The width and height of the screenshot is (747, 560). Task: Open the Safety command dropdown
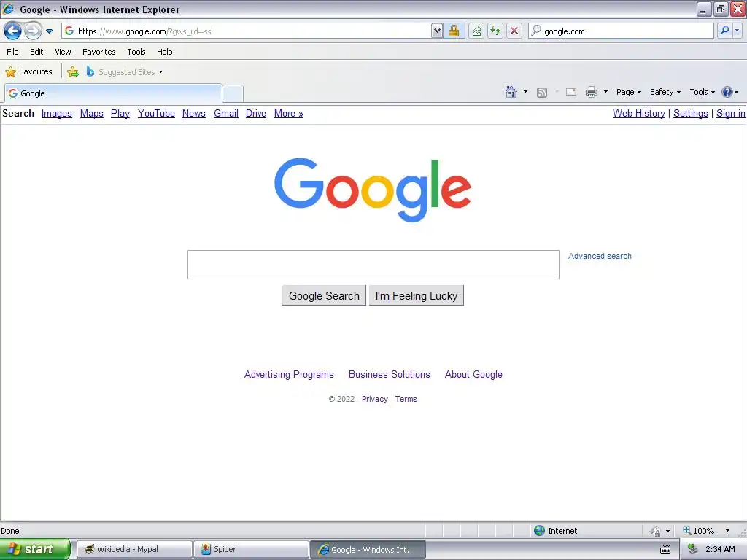point(665,92)
